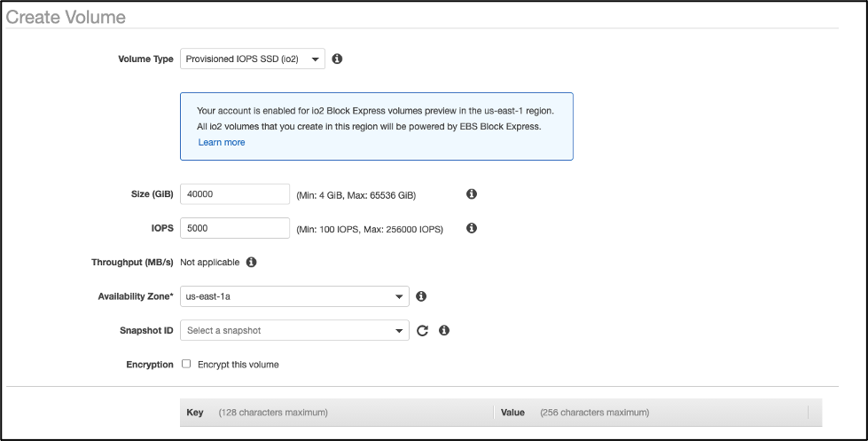This screenshot has width=868, height=441.
Task: Follow the Learn more link
Action: [222, 142]
